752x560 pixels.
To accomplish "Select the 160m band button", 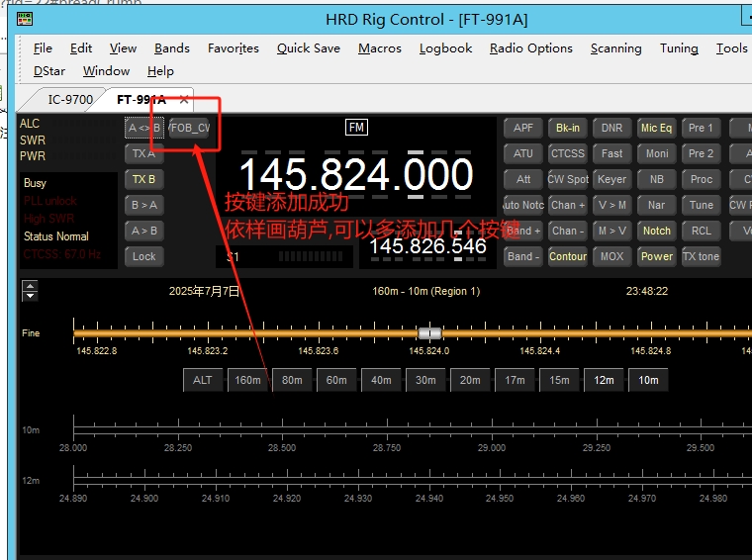I will pos(247,380).
